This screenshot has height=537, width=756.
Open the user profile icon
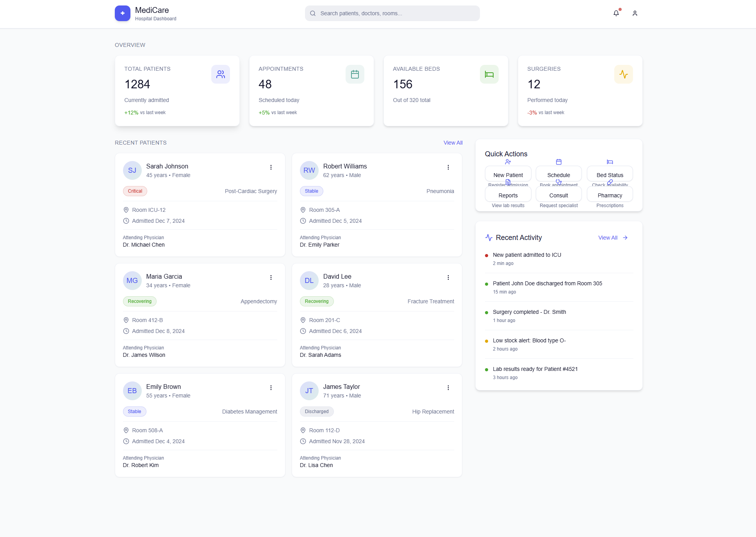pyautogui.click(x=635, y=13)
